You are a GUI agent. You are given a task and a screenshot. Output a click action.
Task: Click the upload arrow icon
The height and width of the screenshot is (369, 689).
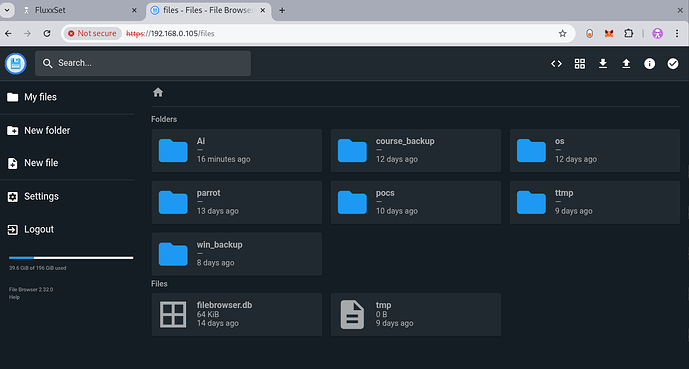pyautogui.click(x=626, y=64)
